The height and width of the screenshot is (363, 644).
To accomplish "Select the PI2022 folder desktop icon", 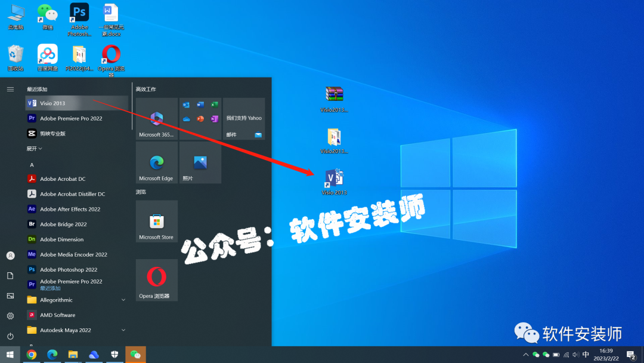I will [x=79, y=58].
